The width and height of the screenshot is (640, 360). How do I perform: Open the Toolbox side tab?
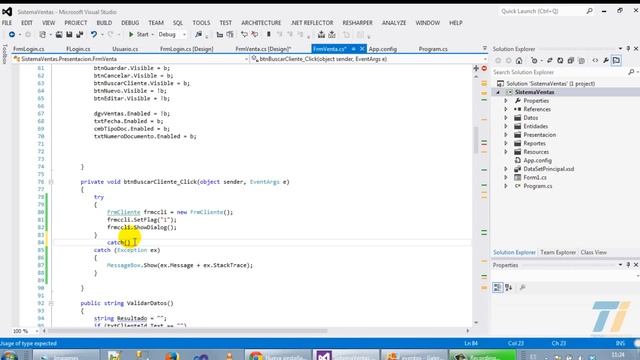[x=4, y=54]
